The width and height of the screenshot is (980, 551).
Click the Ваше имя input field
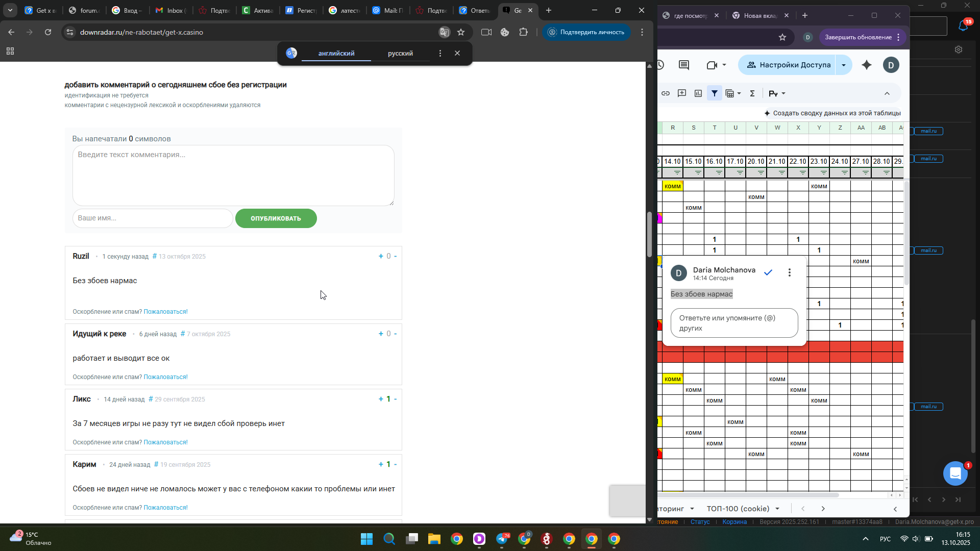pos(152,218)
